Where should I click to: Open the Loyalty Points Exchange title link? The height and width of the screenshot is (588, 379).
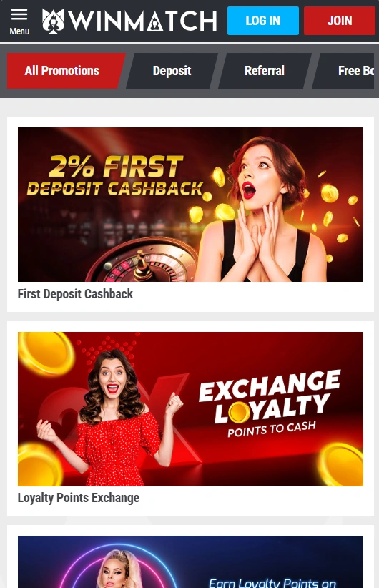click(x=79, y=498)
